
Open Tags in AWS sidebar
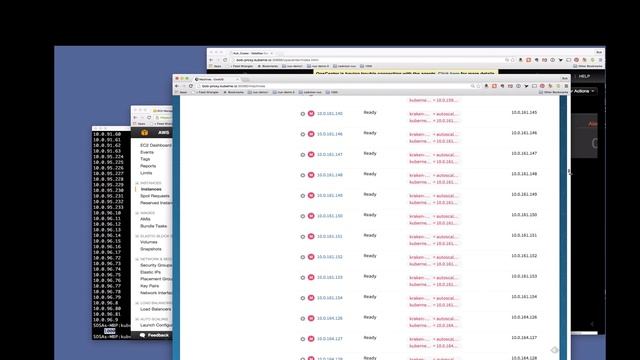[x=145, y=159]
